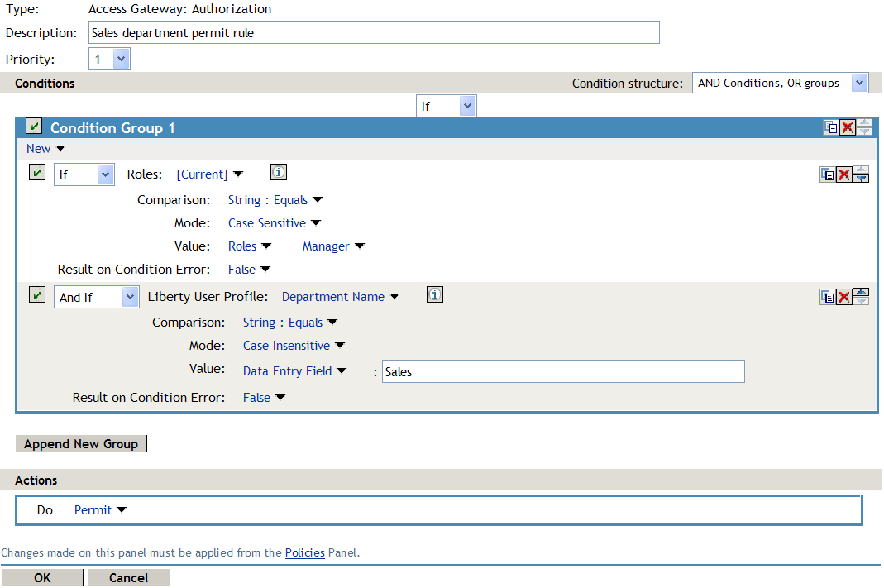Follow the Policies link
The image size is (884, 588).
click(x=305, y=552)
